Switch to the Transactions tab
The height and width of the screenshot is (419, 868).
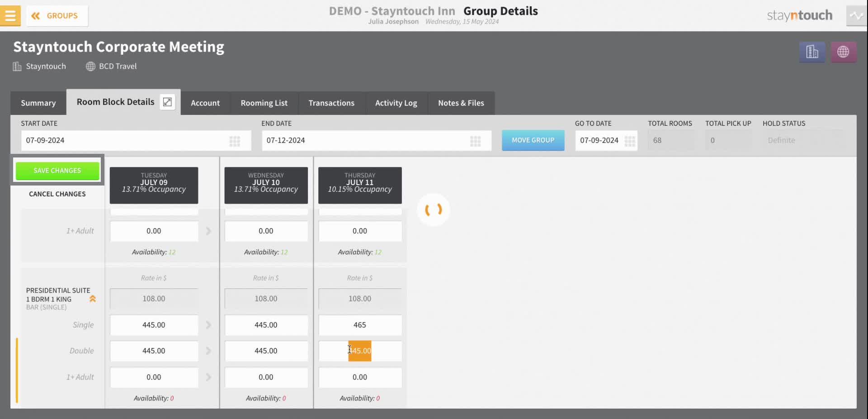click(331, 103)
